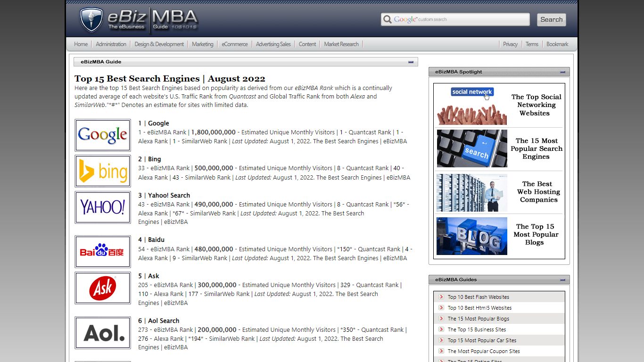This screenshot has width=644, height=362.
Task: Click the eBiz MBA header logo text
Action: [152, 19]
